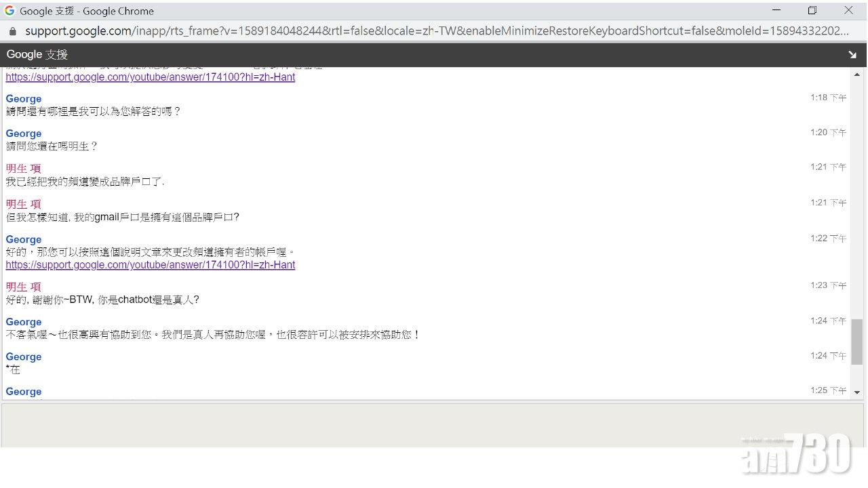Click the scrollbar up arrow in chat

(857, 75)
